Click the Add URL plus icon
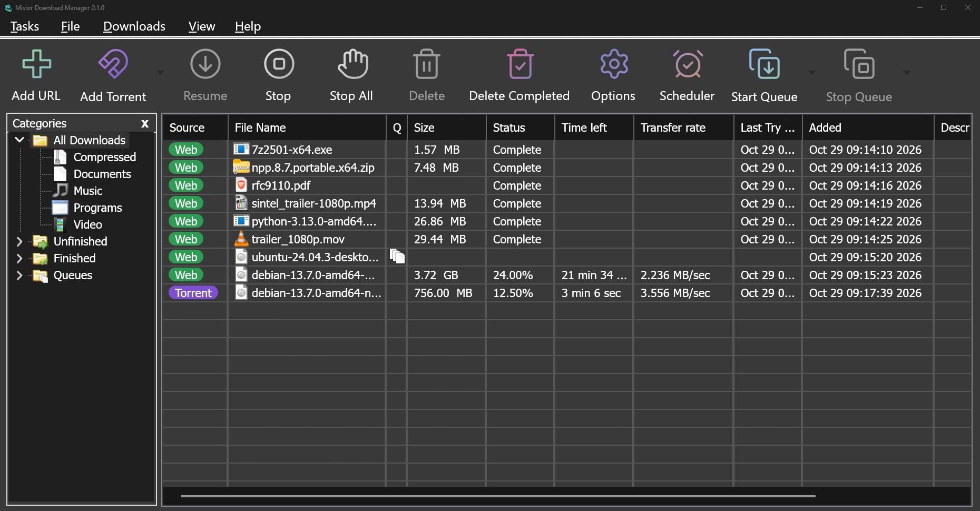 [x=36, y=64]
